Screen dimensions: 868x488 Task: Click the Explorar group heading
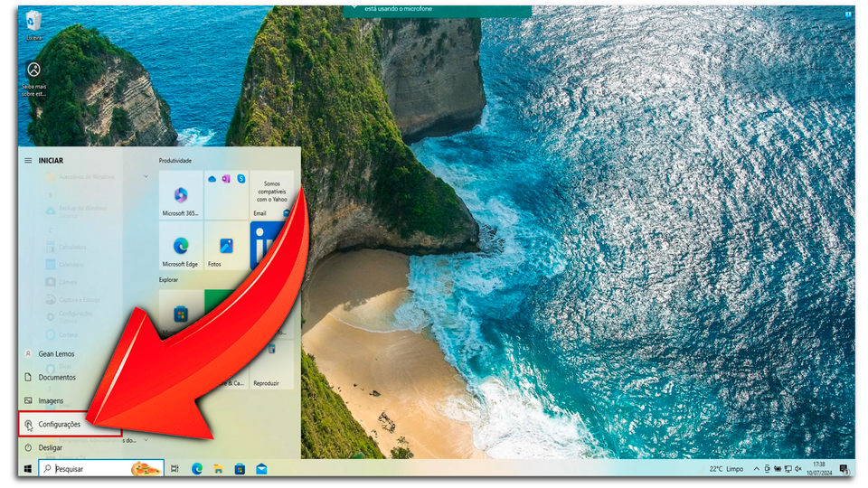[x=168, y=280]
